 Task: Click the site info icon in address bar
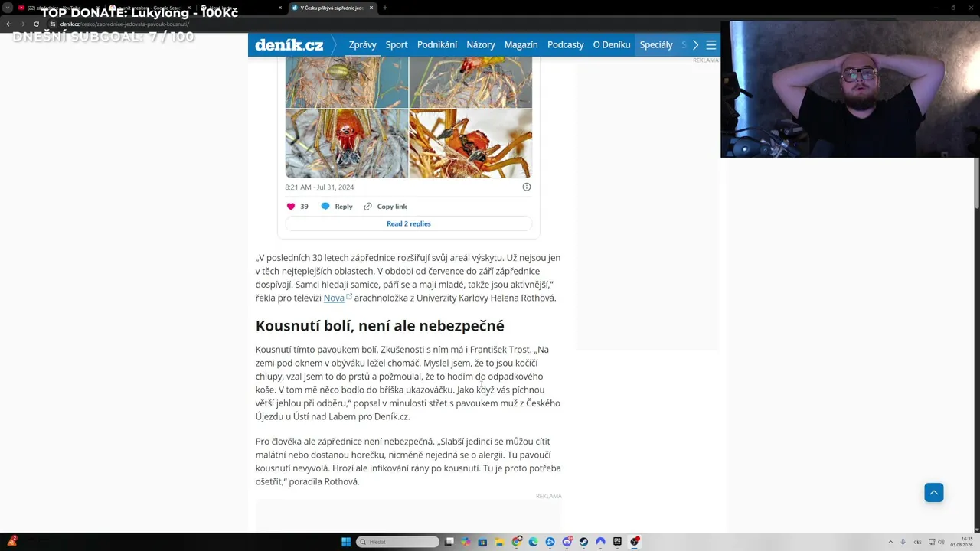pyautogui.click(x=52, y=24)
